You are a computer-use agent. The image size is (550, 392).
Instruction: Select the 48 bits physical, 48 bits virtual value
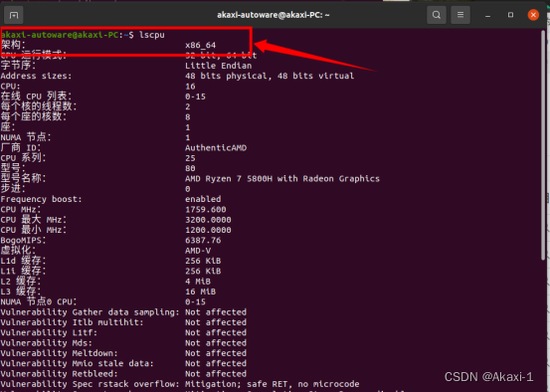pos(270,76)
